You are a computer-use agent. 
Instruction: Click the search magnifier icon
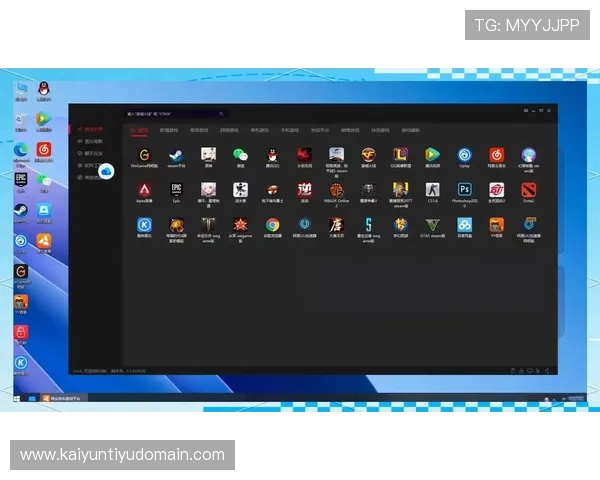click(x=221, y=114)
